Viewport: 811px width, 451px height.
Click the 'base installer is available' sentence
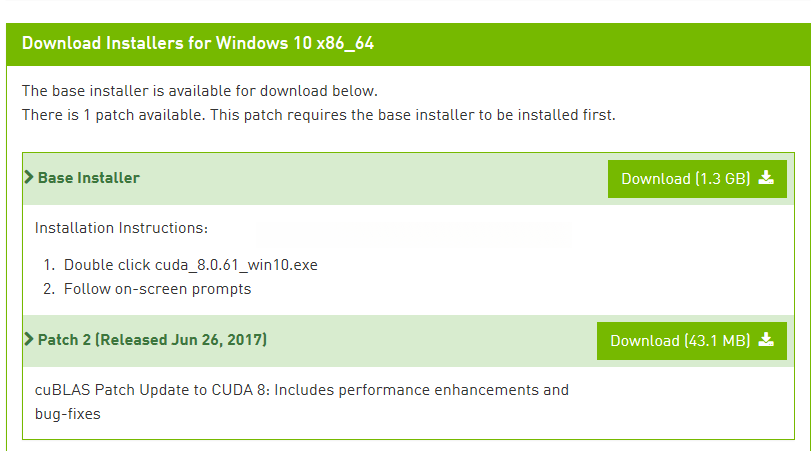point(200,91)
